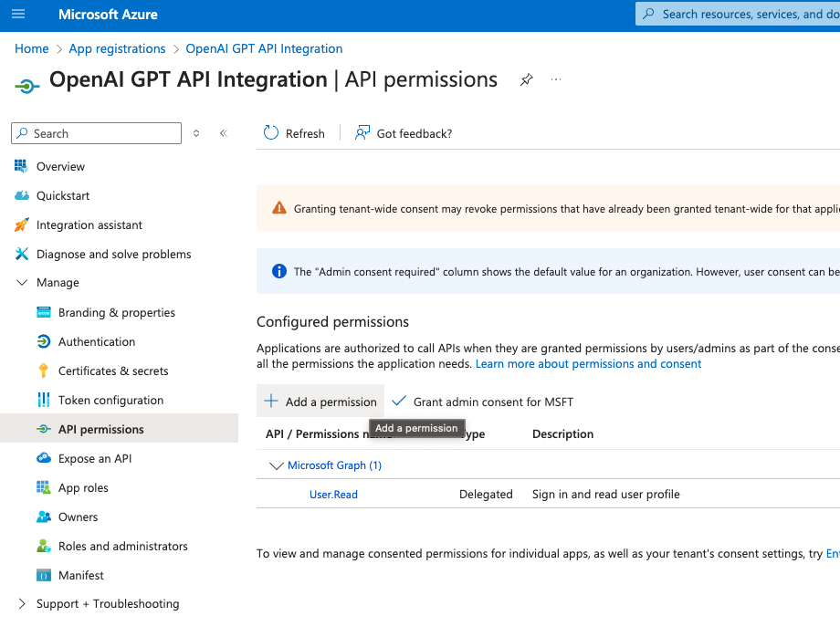840x637 pixels.
Task: Open Learn more about permissions and consent
Action: pyautogui.click(x=588, y=363)
